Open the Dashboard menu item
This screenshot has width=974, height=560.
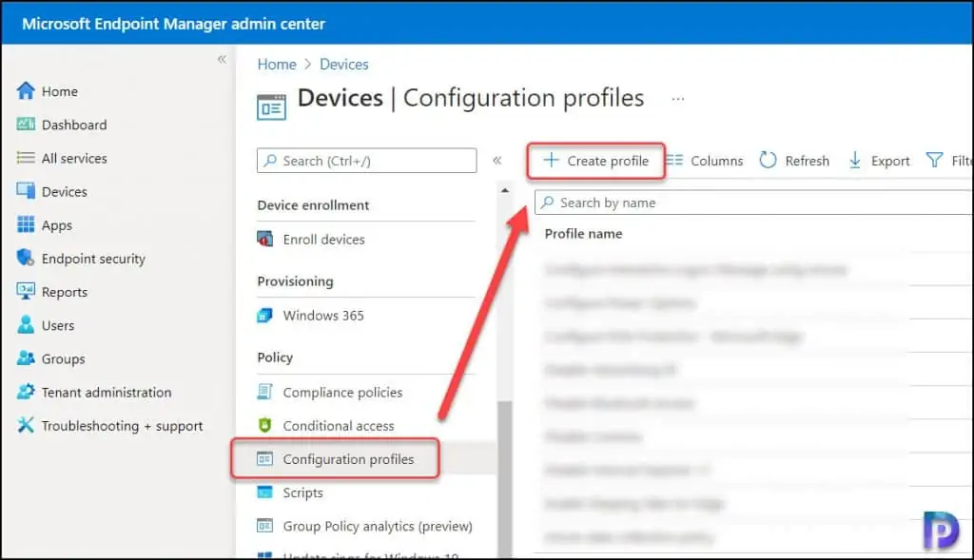pos(74,125)
